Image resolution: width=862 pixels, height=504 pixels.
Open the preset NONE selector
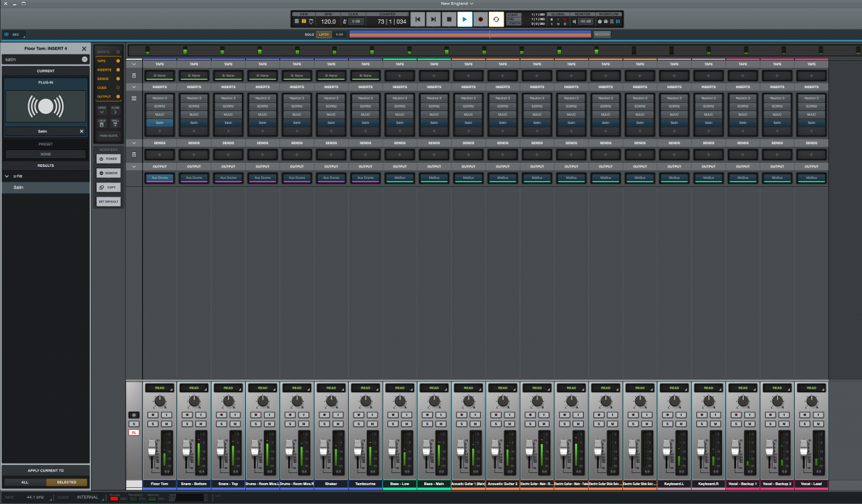[46, 154]
